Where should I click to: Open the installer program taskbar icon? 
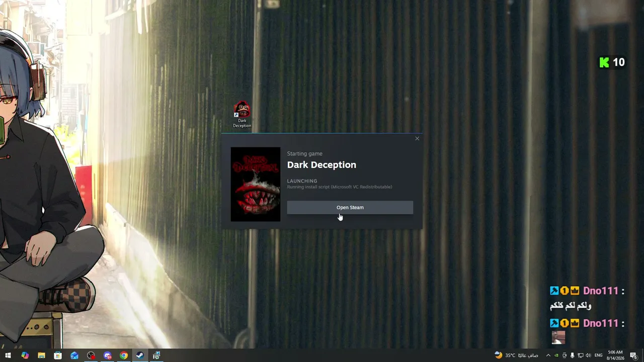[x=156, y=355]
